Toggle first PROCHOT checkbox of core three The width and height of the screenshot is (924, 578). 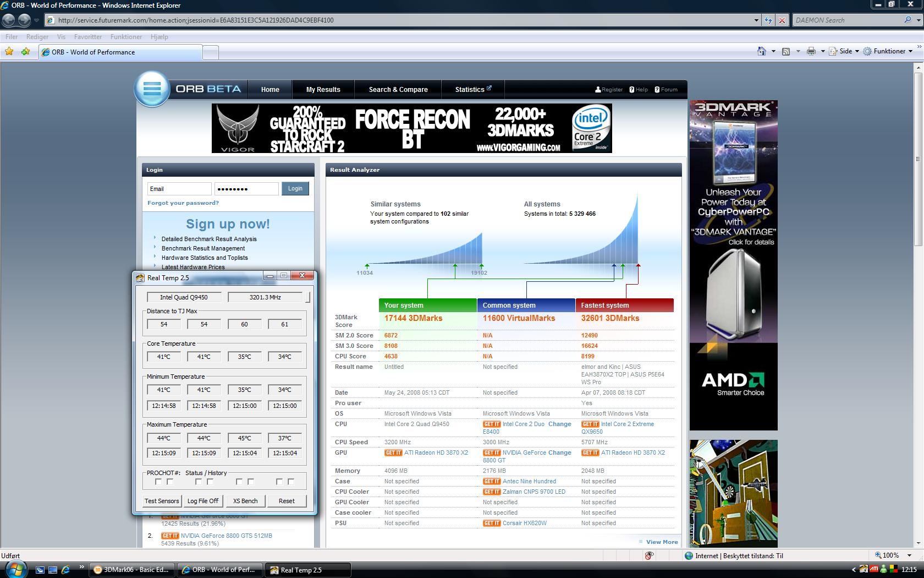pyautogui.click(x=239, y=482)
